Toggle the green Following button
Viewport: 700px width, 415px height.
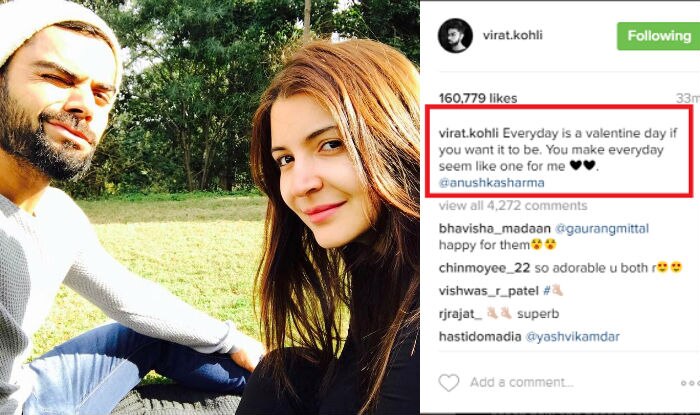(x=658, y=36)
